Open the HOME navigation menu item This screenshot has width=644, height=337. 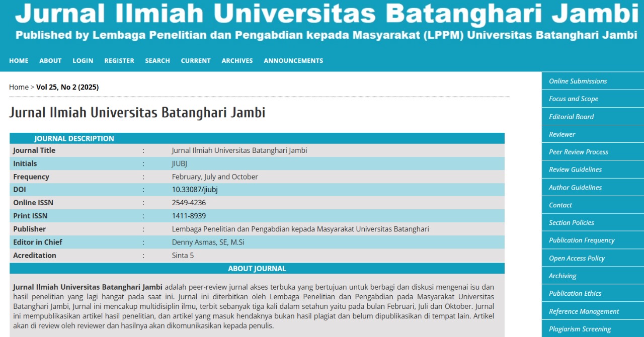coord(19,61)
